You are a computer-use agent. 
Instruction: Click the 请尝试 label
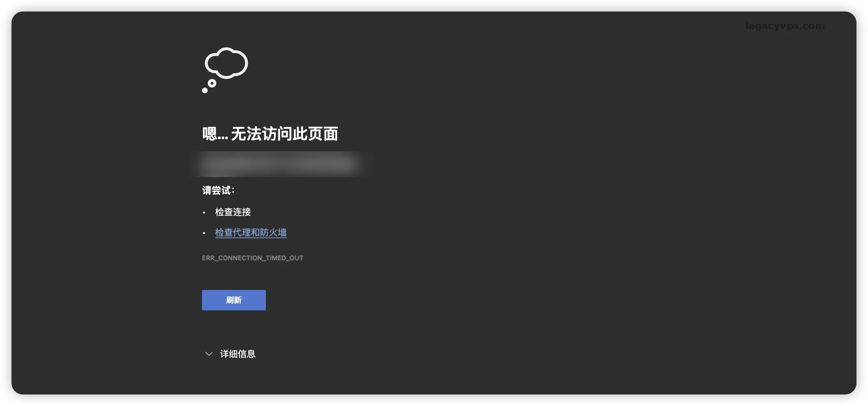click(218, 190)
